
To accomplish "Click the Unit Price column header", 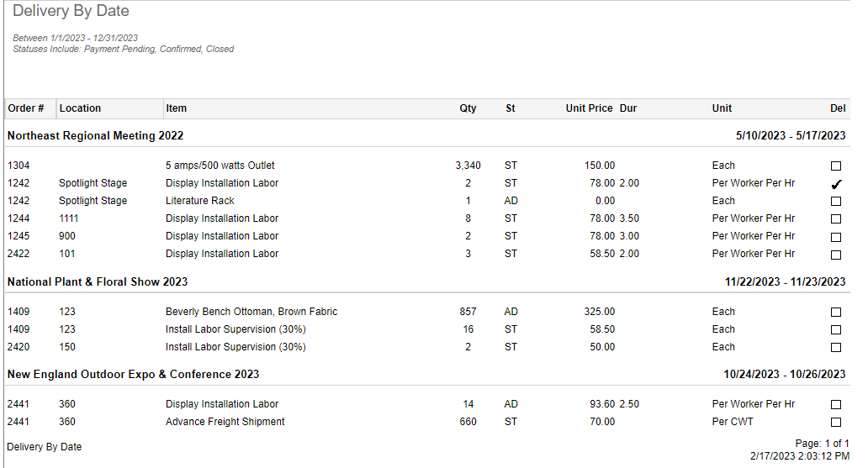I will 589,108.
